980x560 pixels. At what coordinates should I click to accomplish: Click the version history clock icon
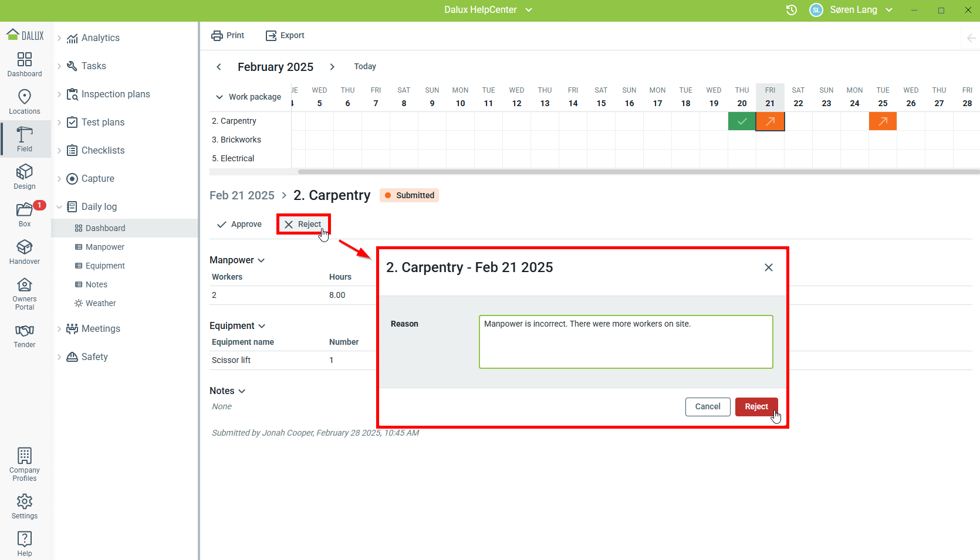click(x=791, y=10)
